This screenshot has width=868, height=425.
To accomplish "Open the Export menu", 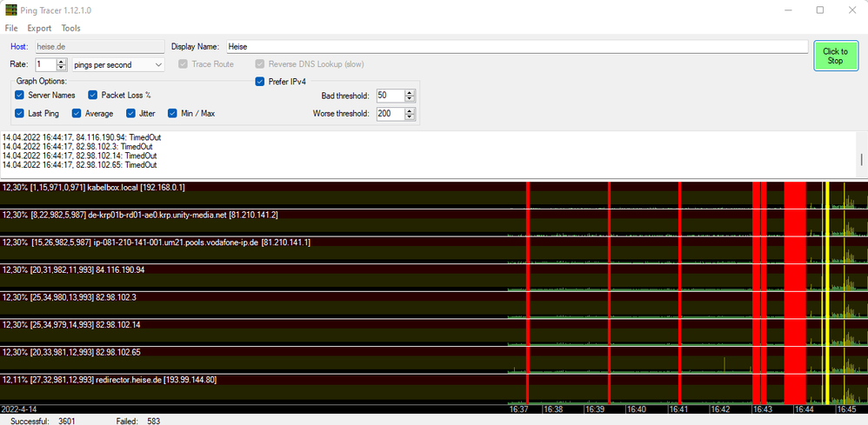I will pyautogui.click(x=39, y=28).
